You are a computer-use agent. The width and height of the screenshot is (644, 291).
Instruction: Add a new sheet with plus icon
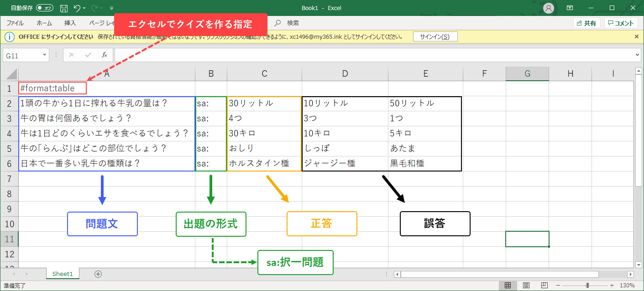pyautogui.click(x=98, y=274)
